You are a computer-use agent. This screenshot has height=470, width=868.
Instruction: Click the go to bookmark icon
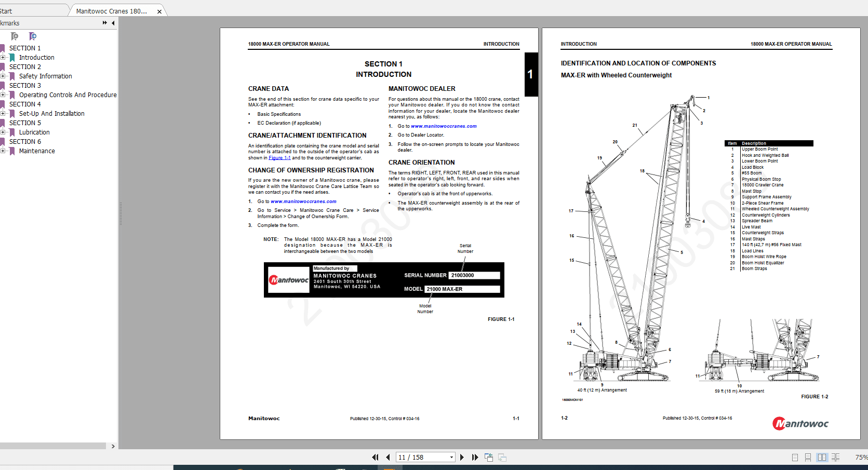click(32, 36)
